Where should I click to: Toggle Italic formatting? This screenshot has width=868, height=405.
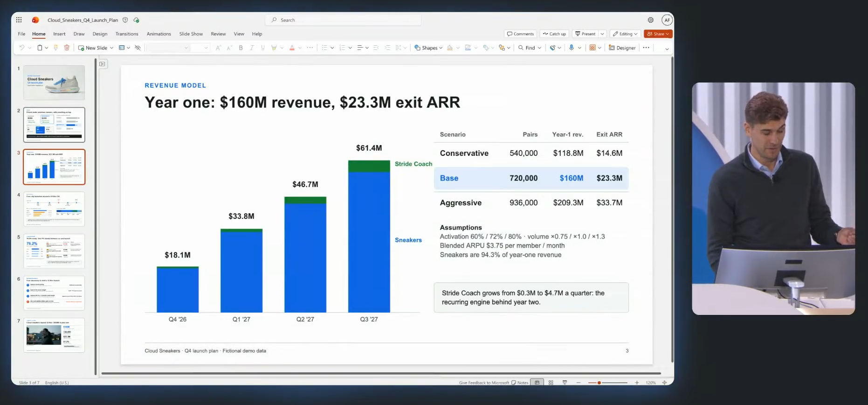click(252, 48)
